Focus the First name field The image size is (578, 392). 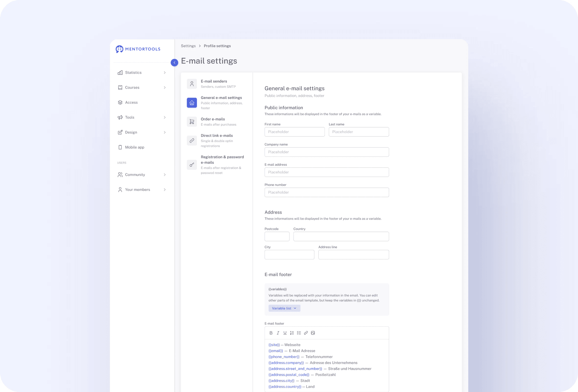tap(294, 132)
